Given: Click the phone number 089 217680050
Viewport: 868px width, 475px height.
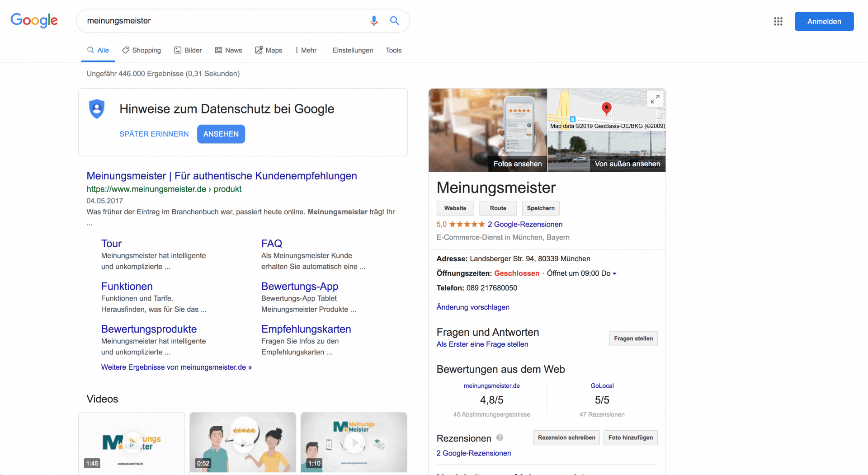Looking at the screenshot, I should 492,288.
